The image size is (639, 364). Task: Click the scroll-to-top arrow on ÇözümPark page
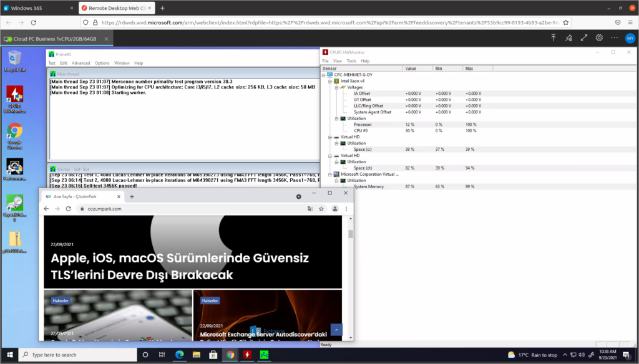click(336, 330)
